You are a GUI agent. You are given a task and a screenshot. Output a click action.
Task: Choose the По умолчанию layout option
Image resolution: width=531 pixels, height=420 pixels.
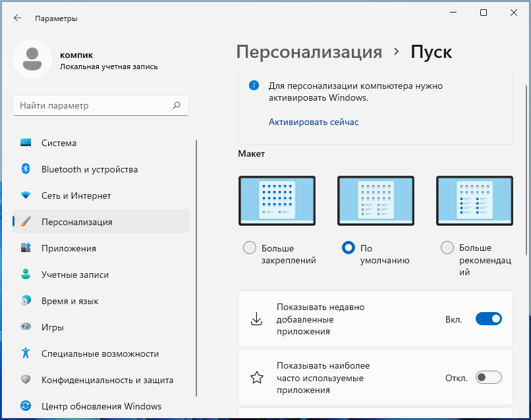click(x=349, y=248)
